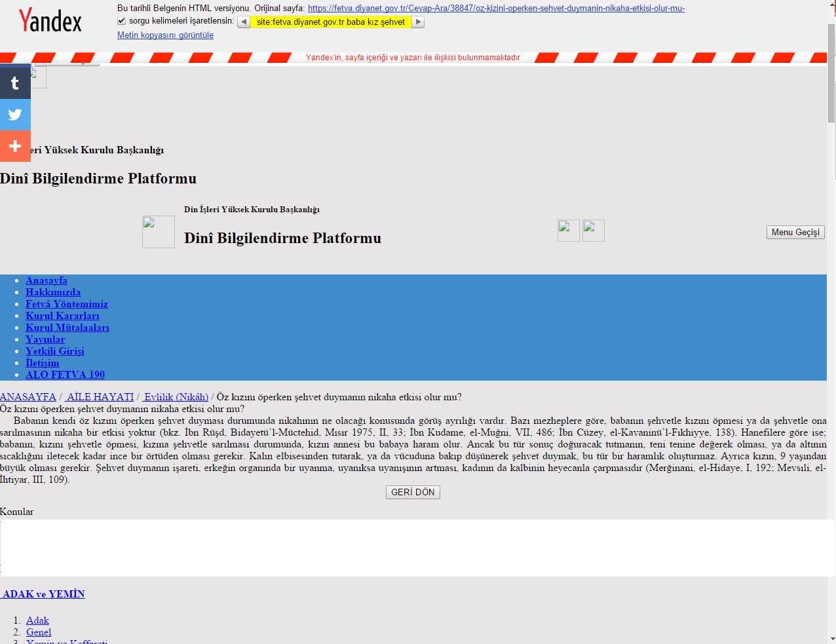Click the second broken image icon left of Menu Geçişi
The image size is (836, 644).
point(594,231)
